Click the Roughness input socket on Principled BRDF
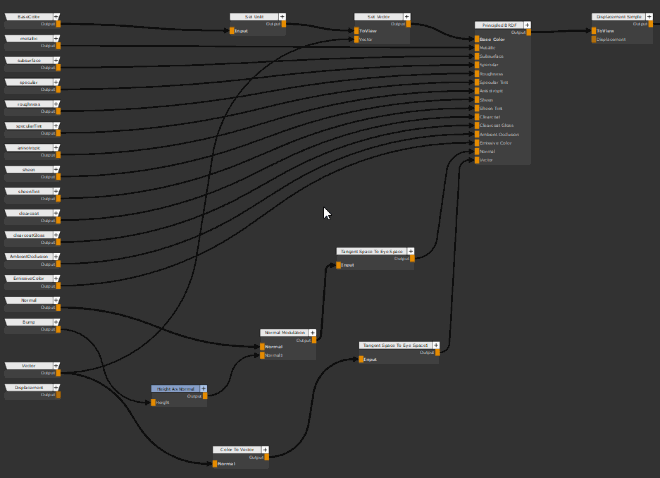Image resolution: width=660 pixels, height=478 pixels. (x=477, y=73)
